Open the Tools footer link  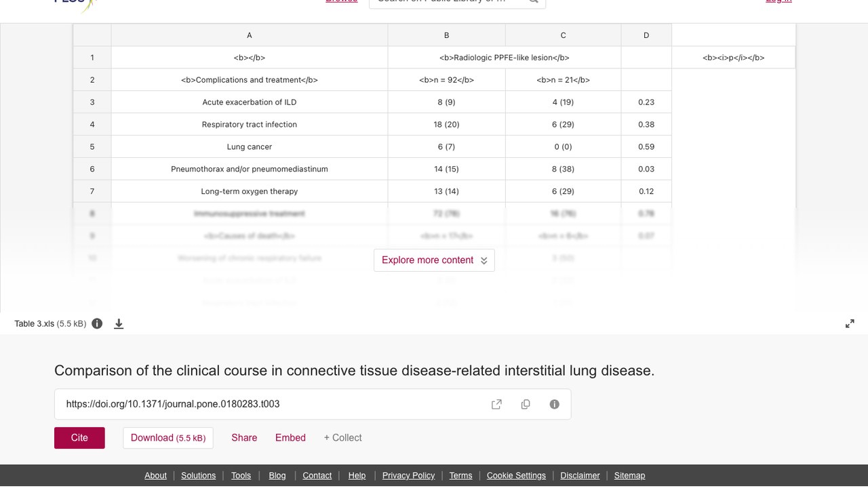241,476
